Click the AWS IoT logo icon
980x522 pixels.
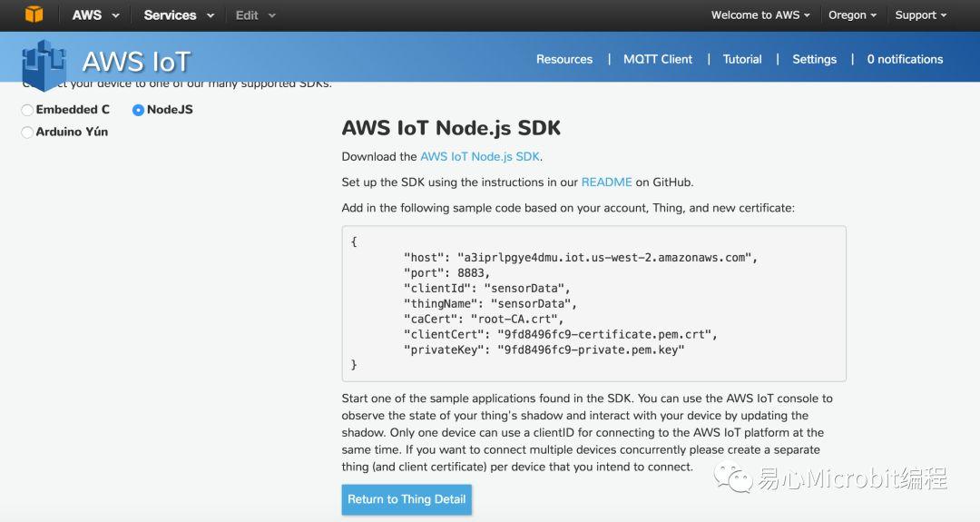[x=44, y=64]
